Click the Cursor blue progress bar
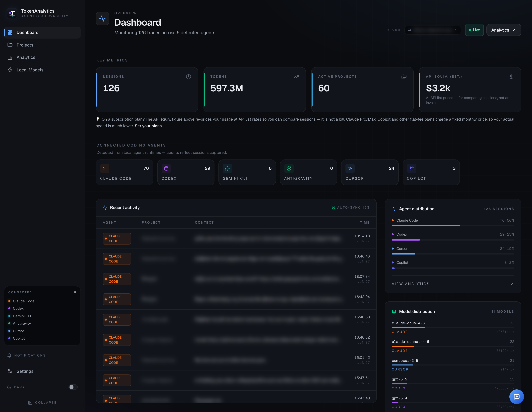532x412 pixels. 403,254
